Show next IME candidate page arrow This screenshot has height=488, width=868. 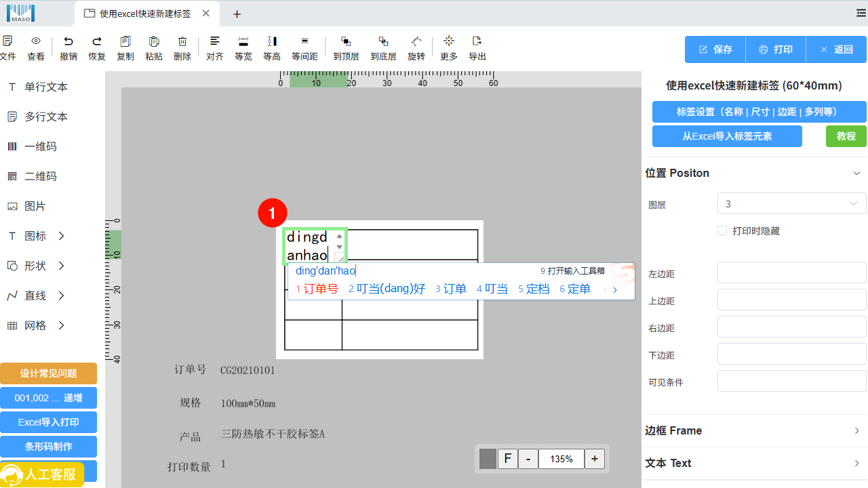point(615,289)
